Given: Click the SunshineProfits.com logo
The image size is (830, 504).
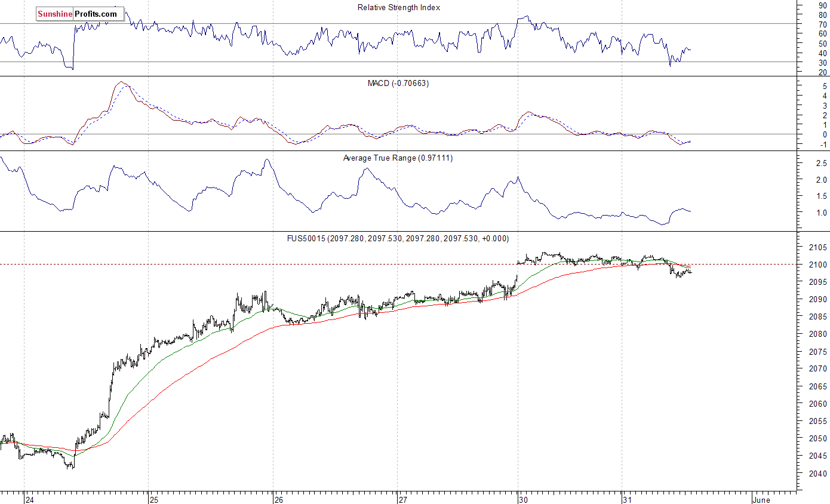Looking at the screenshot, I should pyautogui.click(x=81, y=14).
